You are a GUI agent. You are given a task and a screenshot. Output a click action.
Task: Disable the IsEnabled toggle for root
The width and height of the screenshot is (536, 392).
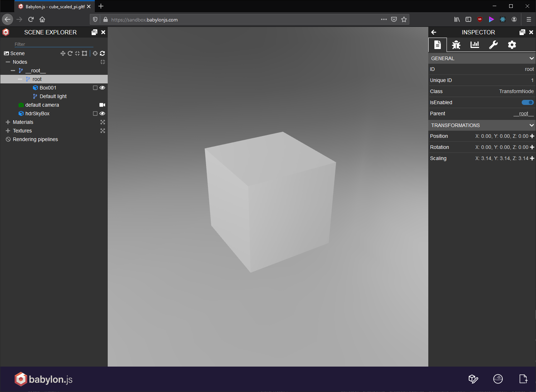pyautogui.click(x=527, y=102)
